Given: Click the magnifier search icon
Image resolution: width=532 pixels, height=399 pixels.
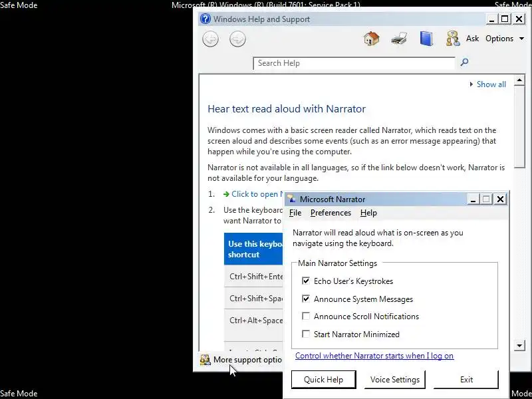Looking at the screenshot, I should [x=464, y=62].
